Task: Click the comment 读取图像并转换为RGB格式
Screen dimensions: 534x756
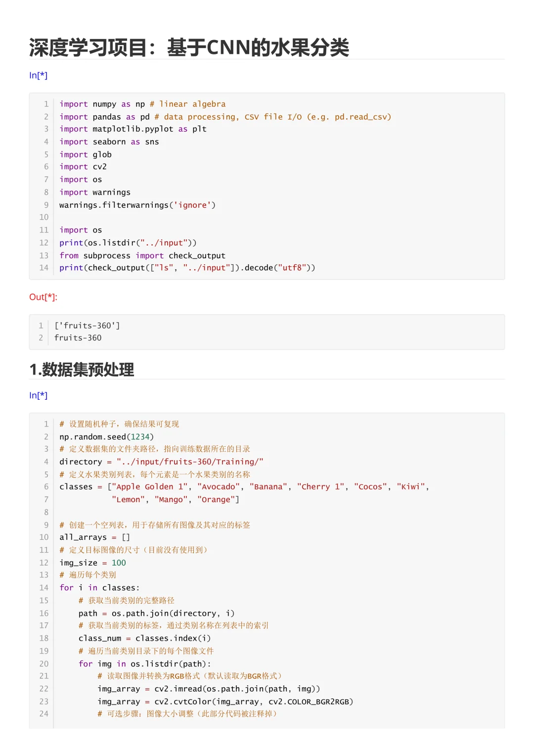Action: [x=191, y=676]
